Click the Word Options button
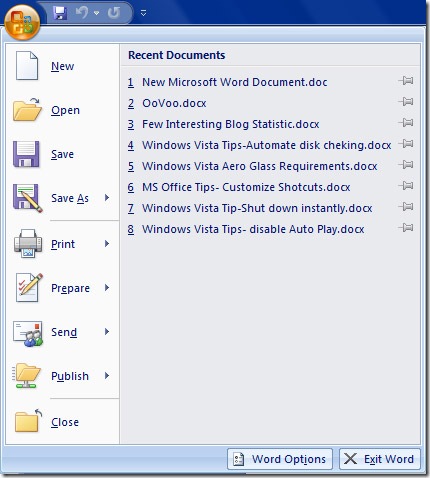Image resolution: width=430 pixels, height=478 pixels. click(280, 459)
